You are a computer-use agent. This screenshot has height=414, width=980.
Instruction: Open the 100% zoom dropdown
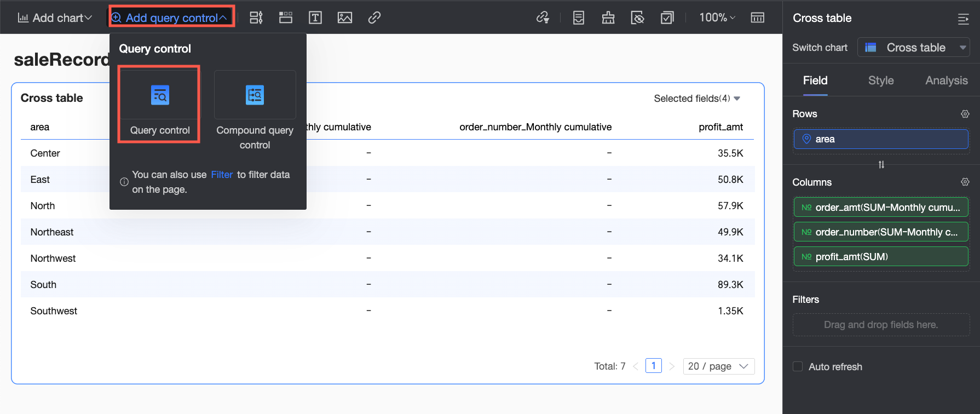click(717, 18)
